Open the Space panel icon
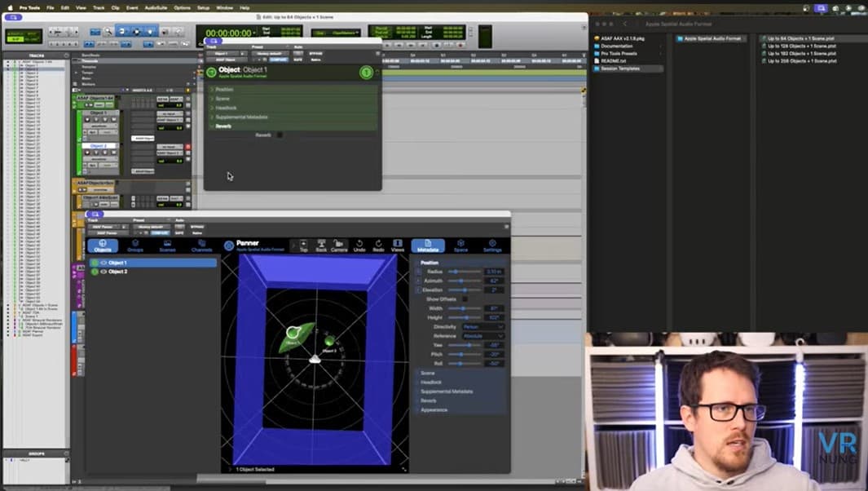This screenshot has height=491, width=868. (460, 245)
